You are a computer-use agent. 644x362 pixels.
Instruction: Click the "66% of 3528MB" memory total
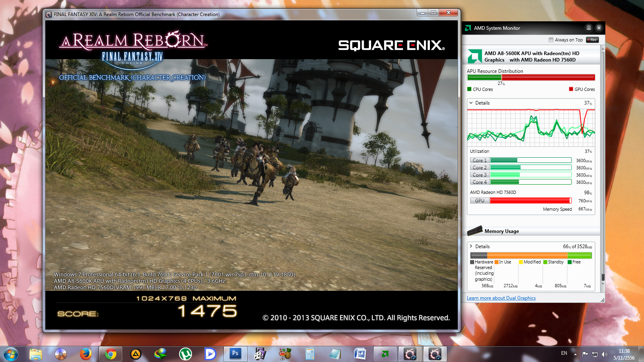(x=578, y=247)
